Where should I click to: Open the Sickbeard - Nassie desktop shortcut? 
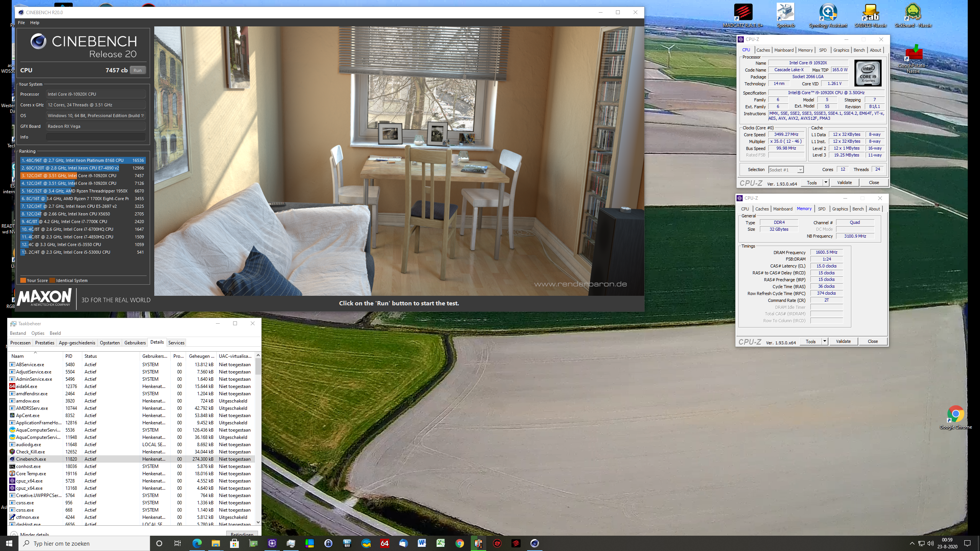point(913,15)
